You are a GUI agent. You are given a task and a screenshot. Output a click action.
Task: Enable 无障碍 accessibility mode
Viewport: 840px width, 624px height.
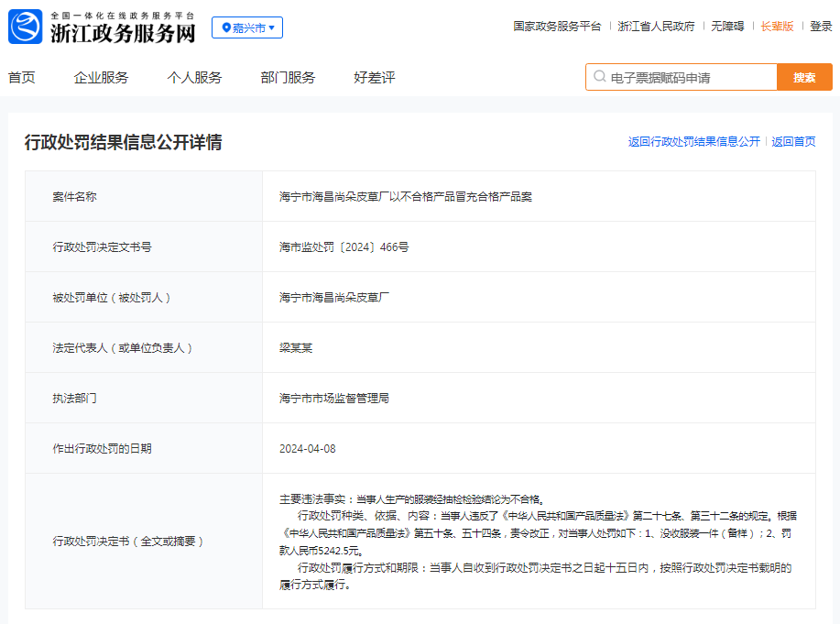coord(727,27)
